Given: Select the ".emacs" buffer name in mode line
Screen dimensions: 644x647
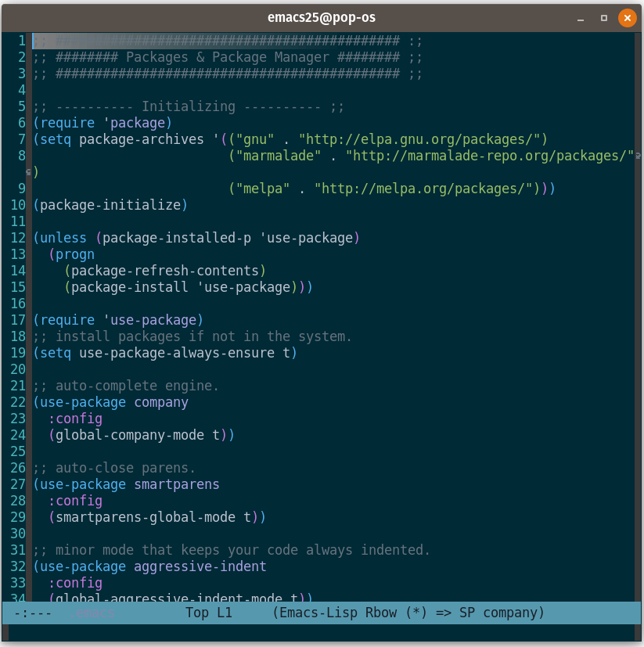Looking at the screenshot, I should pyautogui.click(x=90, y=613).
